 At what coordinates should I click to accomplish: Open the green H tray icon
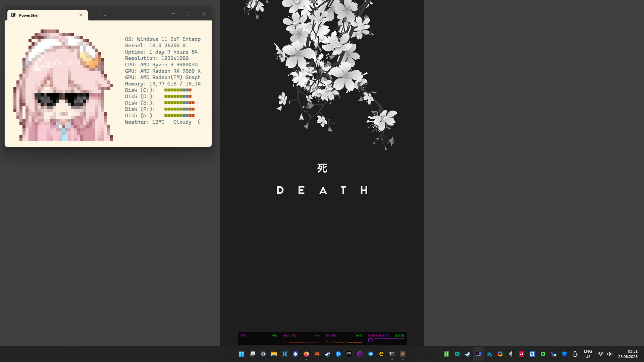click(x=446, y=354)
